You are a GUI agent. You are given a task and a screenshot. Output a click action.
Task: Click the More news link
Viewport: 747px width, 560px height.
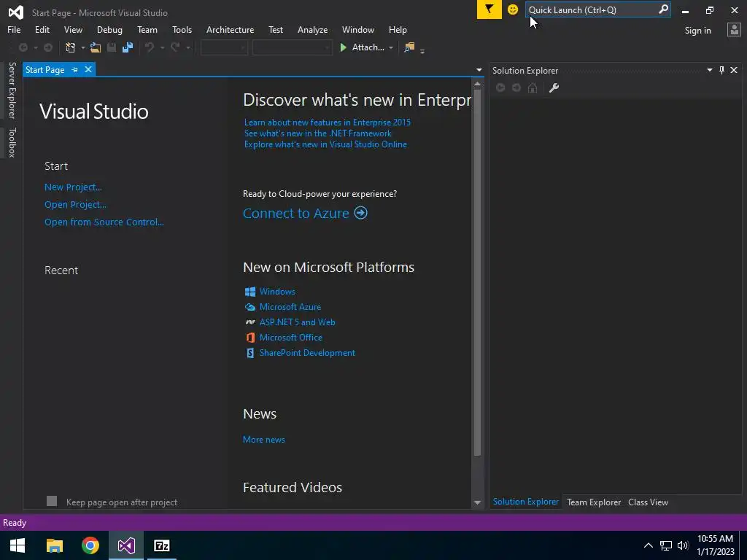click(x=264, y=440)
